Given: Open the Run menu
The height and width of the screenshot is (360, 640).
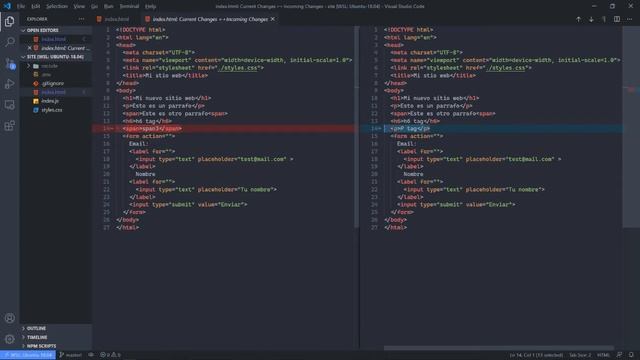Looking at the screenshot, I should [x=109, y=7].
